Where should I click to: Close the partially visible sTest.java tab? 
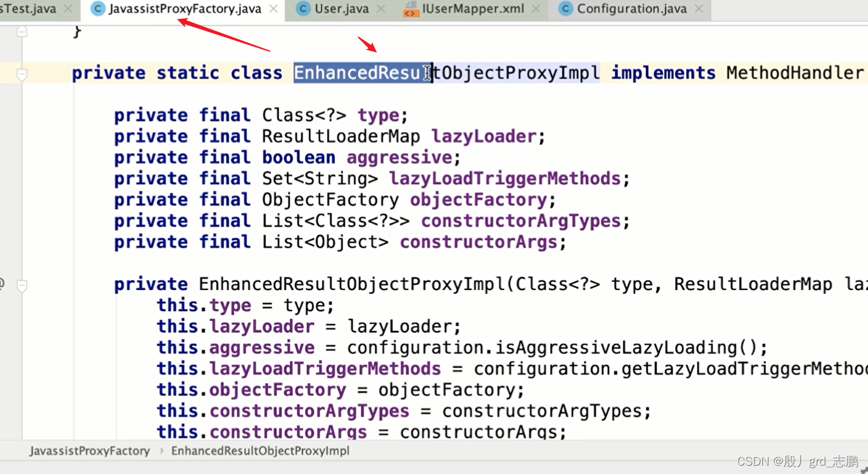[x=68, y=9]
